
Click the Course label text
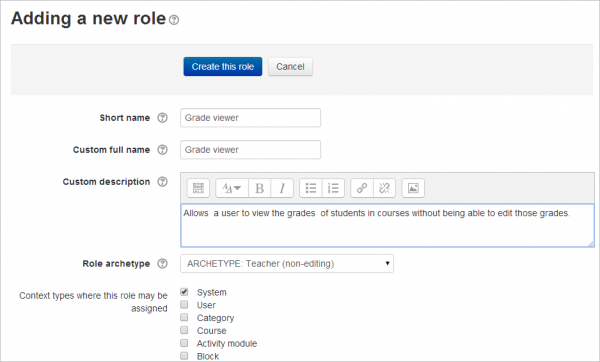click(212, 331)
